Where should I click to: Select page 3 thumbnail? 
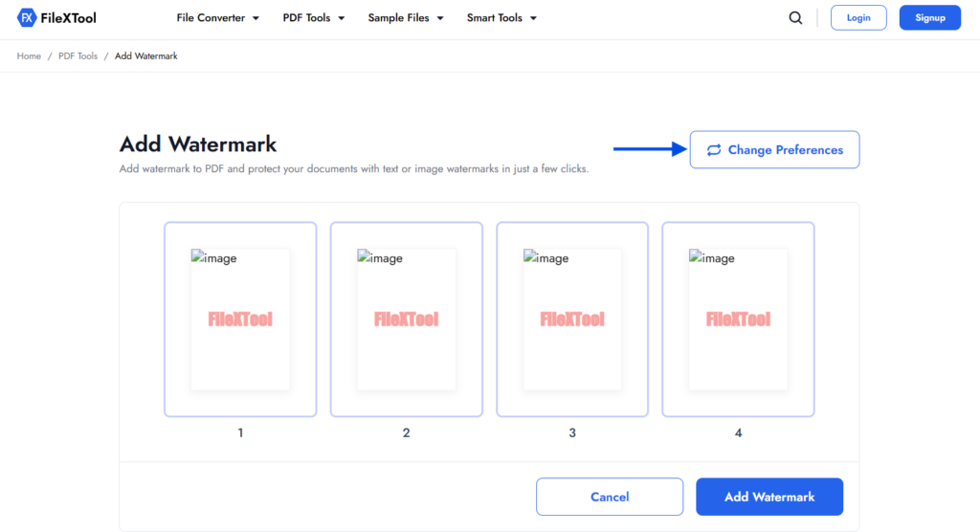[572, 320]
